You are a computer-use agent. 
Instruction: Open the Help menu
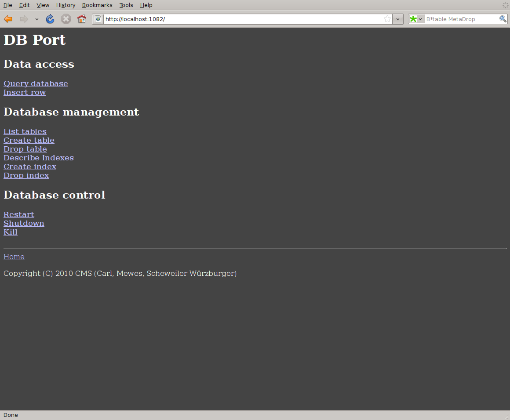146,5
